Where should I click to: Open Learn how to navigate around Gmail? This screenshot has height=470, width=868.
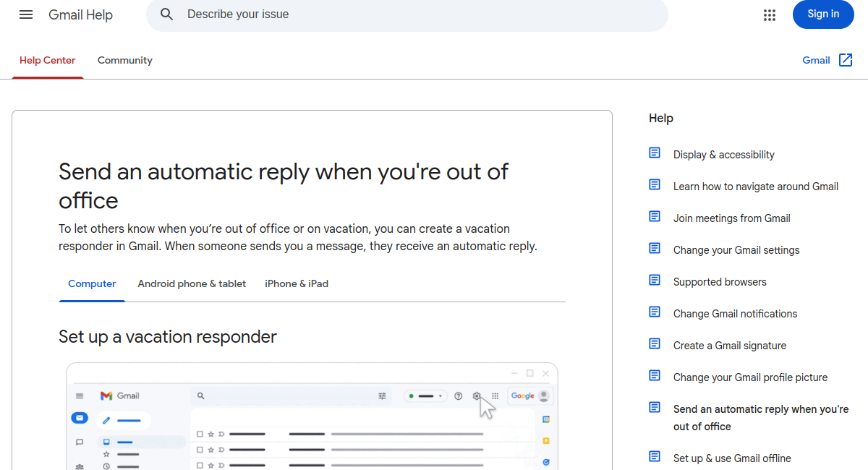point(756,187)
